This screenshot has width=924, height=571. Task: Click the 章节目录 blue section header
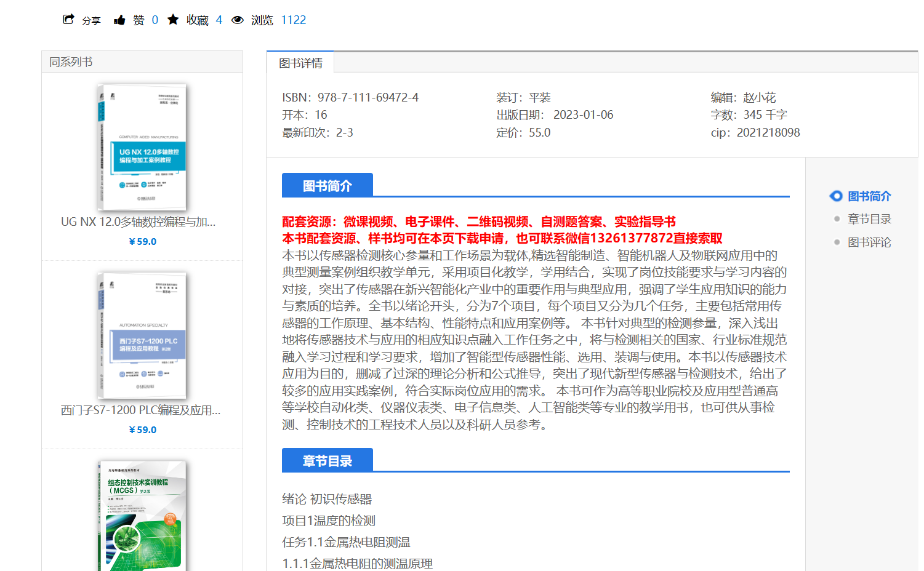(327, 460)
